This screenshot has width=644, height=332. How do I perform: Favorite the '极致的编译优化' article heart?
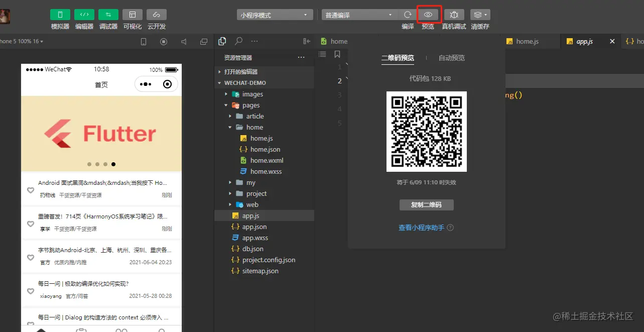tap(31, 291)
